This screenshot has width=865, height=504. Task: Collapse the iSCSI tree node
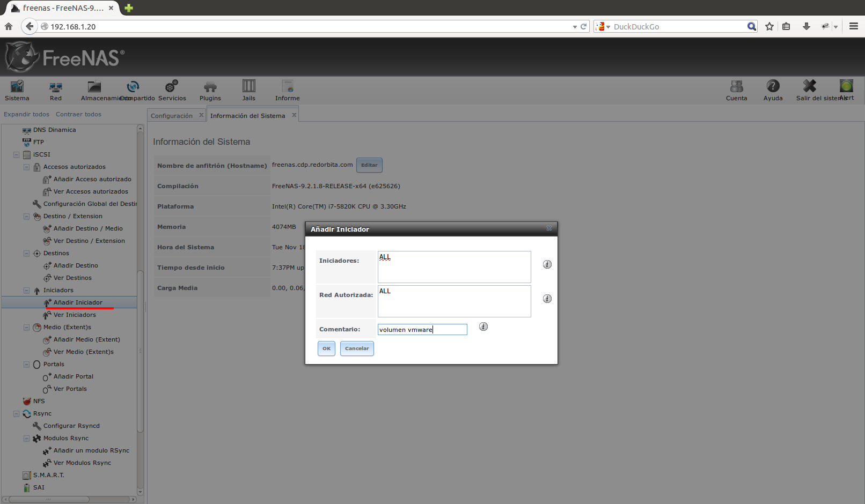point(16,154)
